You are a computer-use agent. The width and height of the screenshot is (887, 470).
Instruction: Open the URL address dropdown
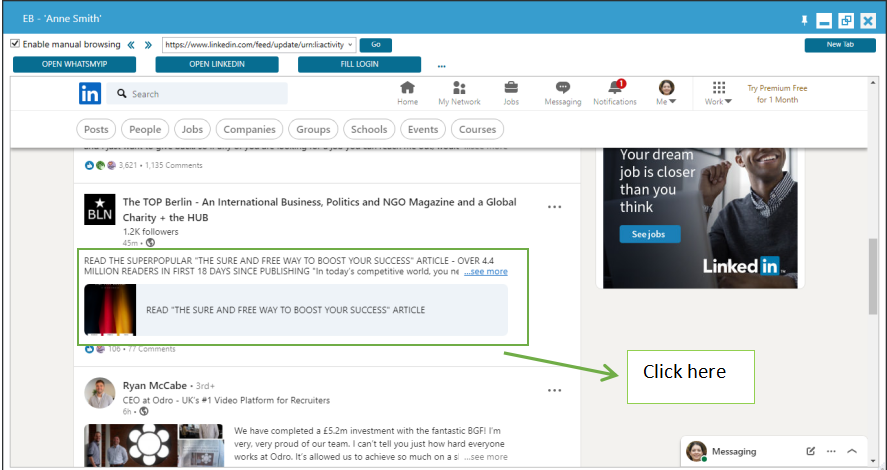pyautogui.click(x=350, y=45)
